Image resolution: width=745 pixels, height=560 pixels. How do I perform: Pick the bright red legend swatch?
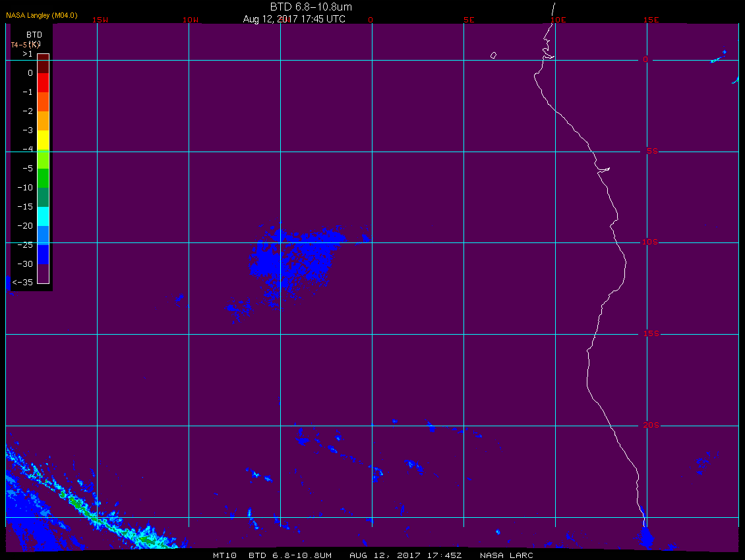click(x=44, y=82)
